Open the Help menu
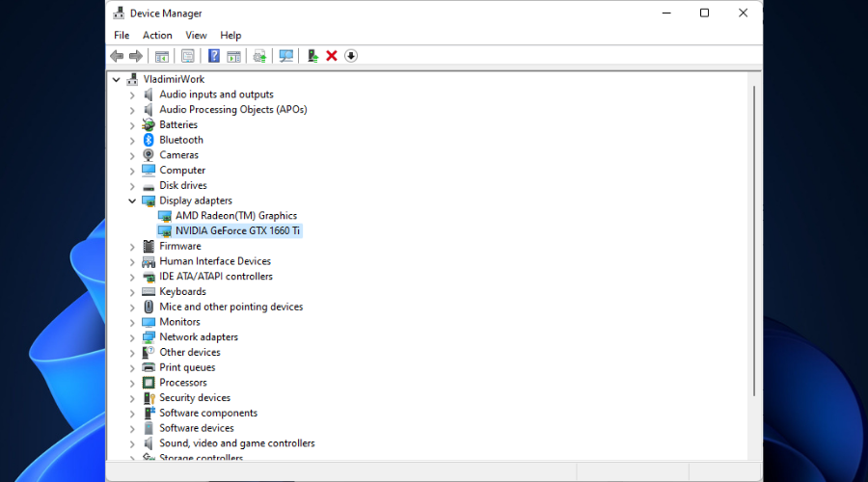 231,35
